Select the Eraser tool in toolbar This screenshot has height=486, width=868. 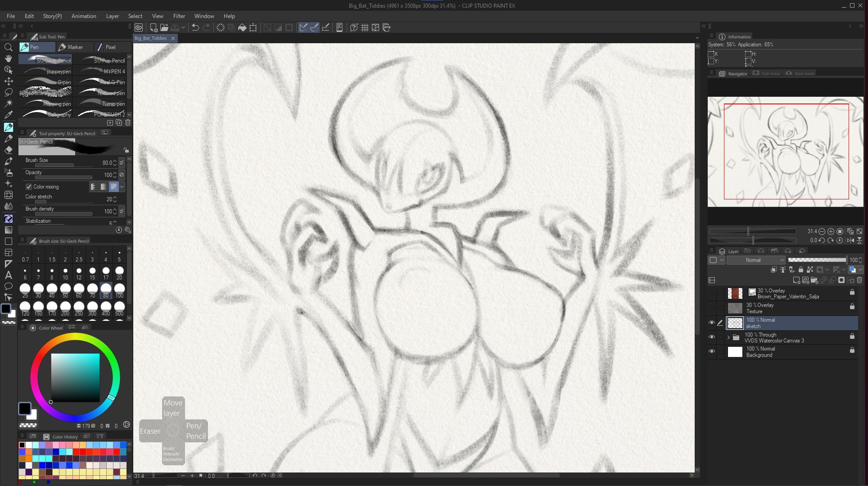pos(8,150)
